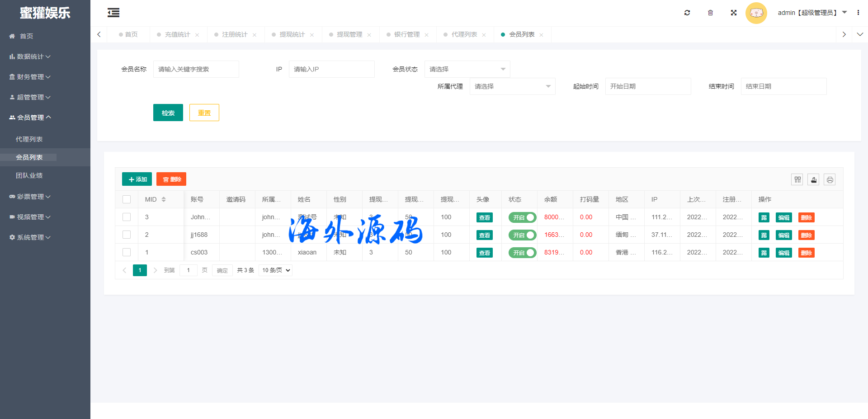Screen dimensions: 868x419
Task: Click the 起始时间 start date field
Action: click(648, 86)
